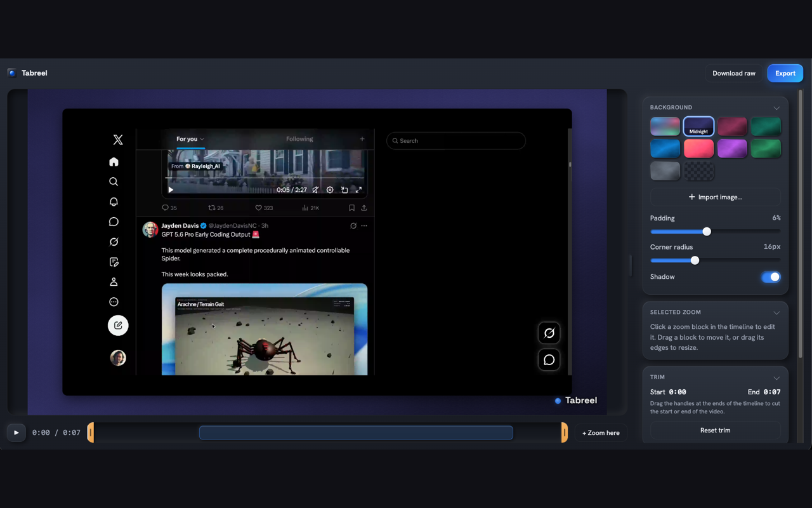Click the left orange trim handle
This screenshot has width=812, height=508.
[91, 432]
